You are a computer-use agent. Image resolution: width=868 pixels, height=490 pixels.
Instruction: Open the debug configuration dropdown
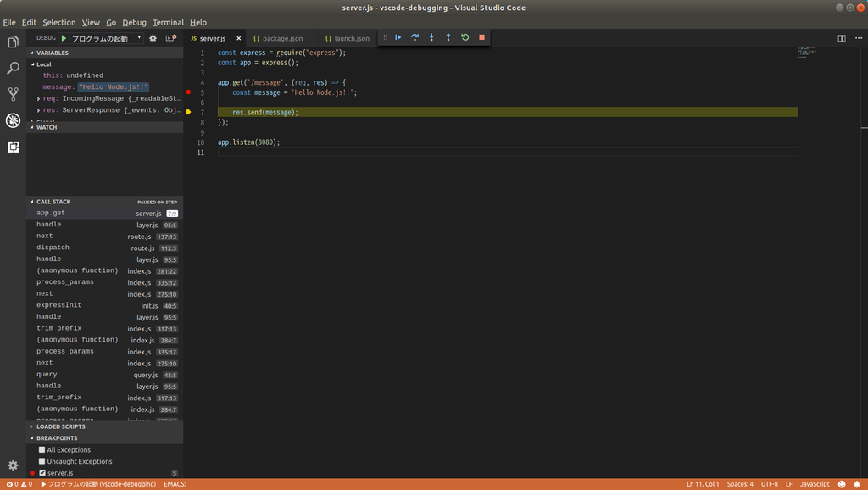pyautogui.click(x=107, y=38)
